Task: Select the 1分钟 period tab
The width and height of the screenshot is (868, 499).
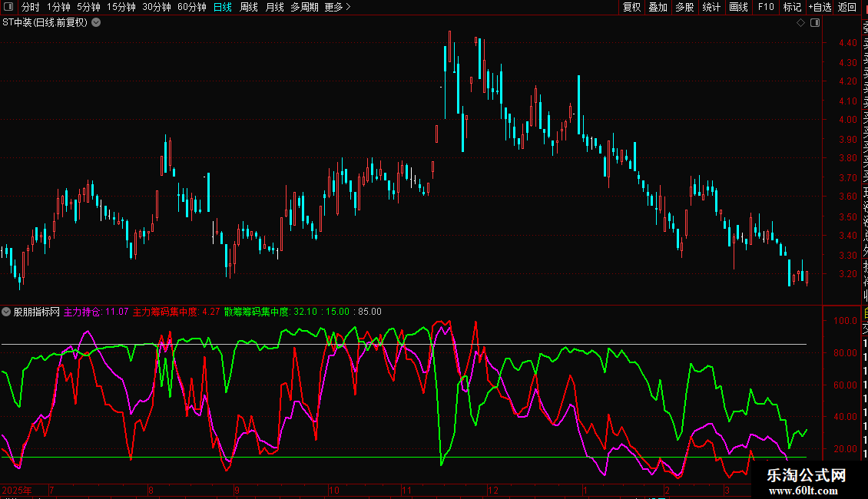Action: [58, 7]
